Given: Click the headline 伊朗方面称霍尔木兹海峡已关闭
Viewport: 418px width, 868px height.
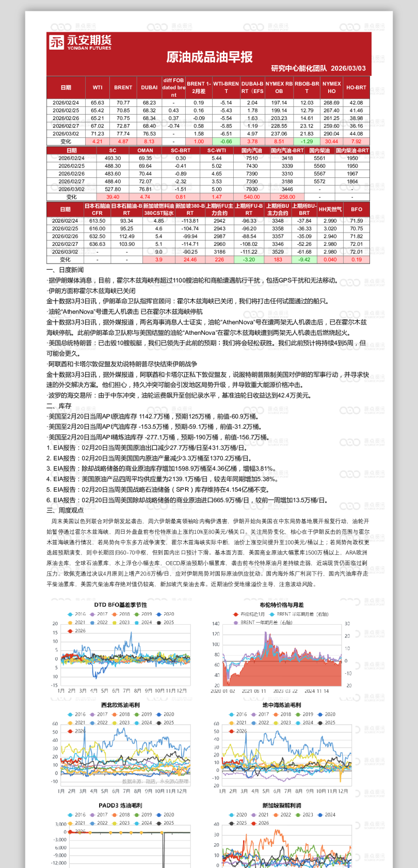Looking at the screenshot, I should click(92, 291).
